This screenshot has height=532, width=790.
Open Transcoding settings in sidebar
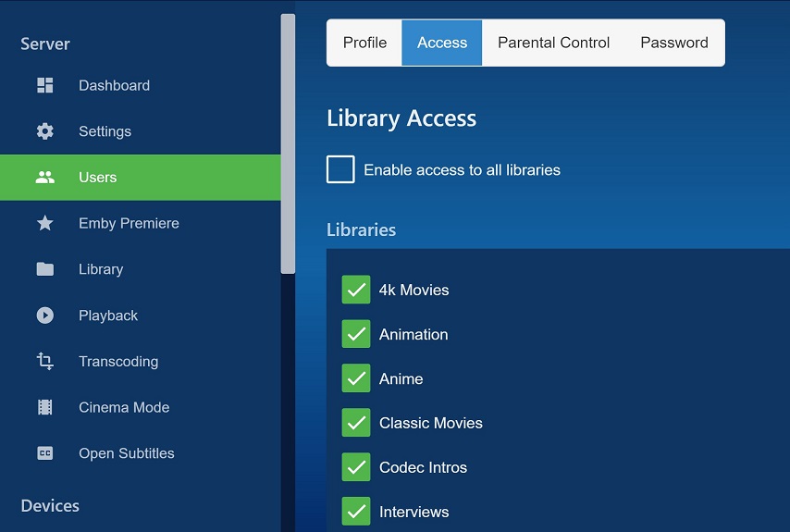(118, 362)
